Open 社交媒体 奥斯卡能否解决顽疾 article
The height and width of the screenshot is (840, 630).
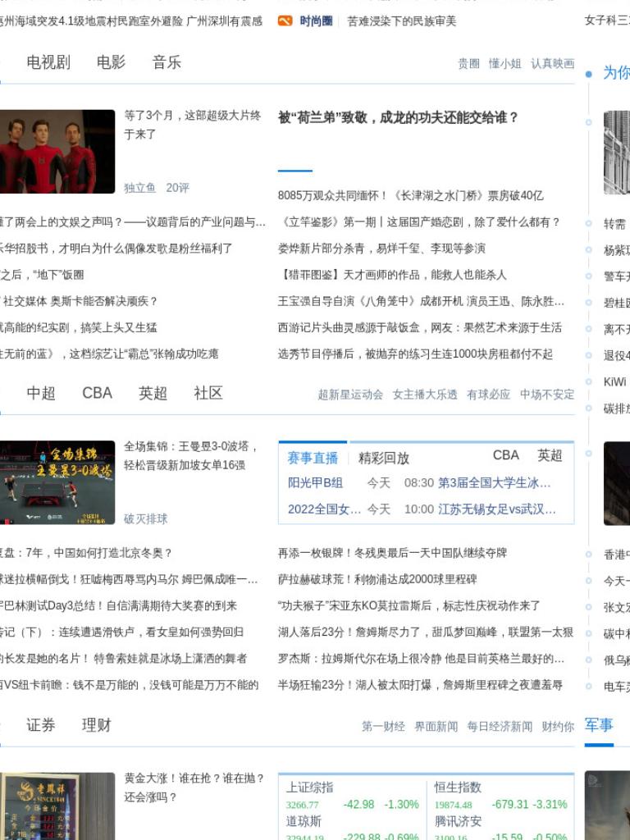pyautogui.click(x=79, y=301)
